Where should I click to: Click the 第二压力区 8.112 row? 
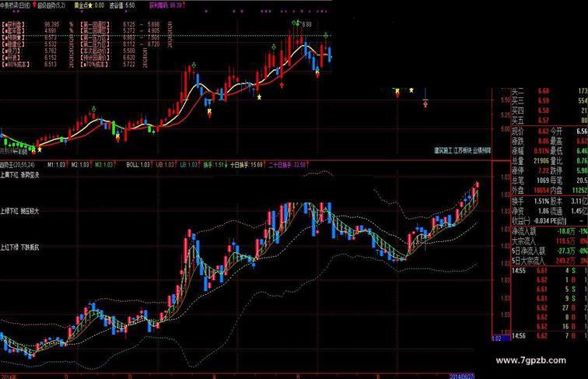pyautogui.click(x=126, y=44)
